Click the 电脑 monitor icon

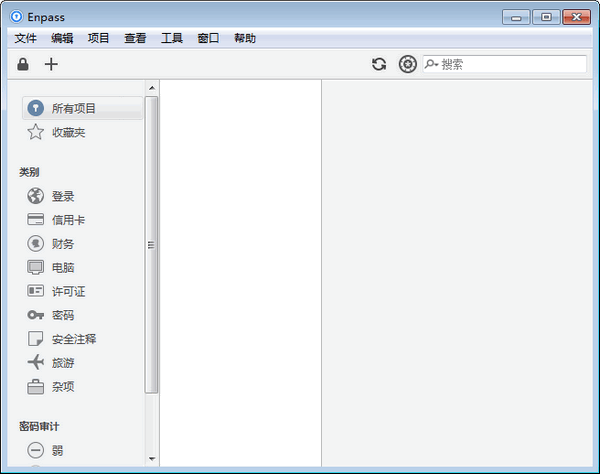point(36,267)
